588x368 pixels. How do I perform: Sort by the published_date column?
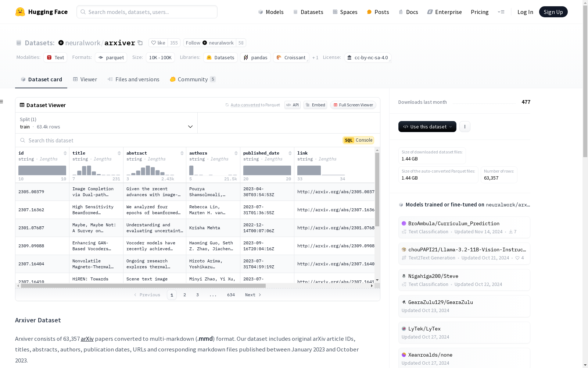pos(290,153)
